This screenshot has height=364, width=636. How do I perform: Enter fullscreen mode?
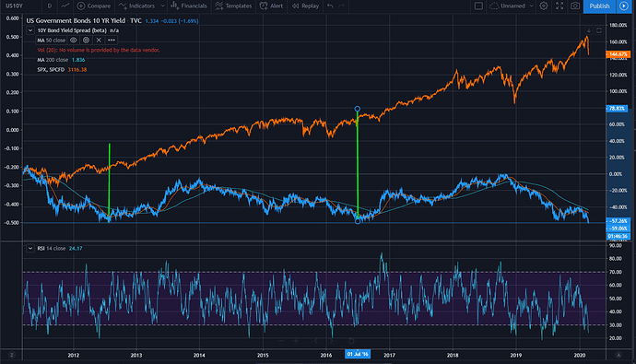[559, 6]
